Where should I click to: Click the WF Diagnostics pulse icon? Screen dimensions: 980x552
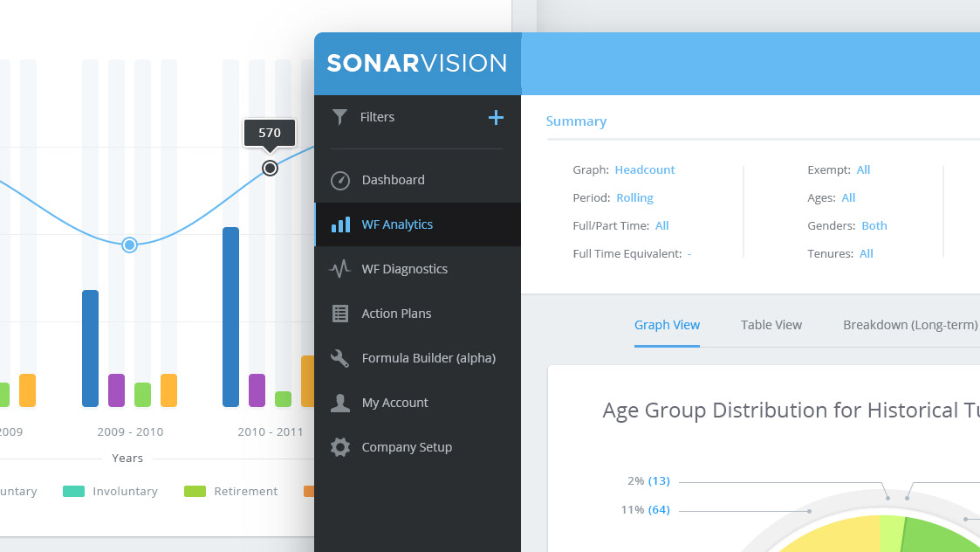coord(340,269)
